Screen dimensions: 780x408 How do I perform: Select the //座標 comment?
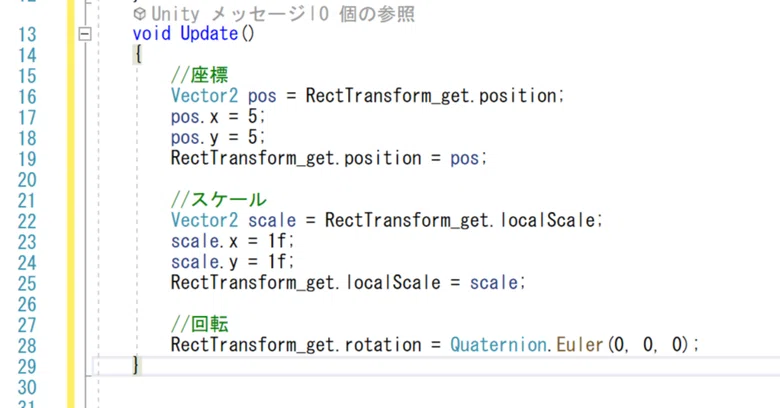[199, 75]
